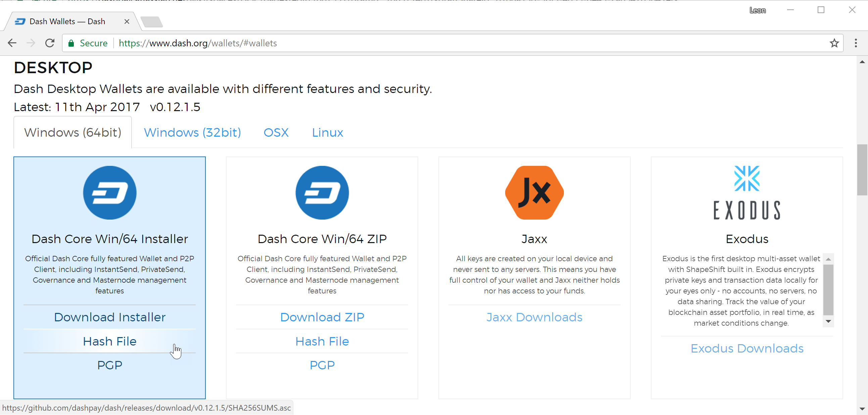Click the DESKTOP section heading
Viewport: 868px width, 415px height.
pos(53,68)
